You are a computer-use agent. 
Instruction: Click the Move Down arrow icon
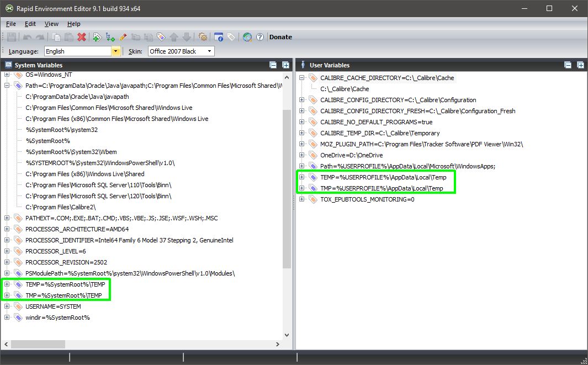(x=187, y=37)
